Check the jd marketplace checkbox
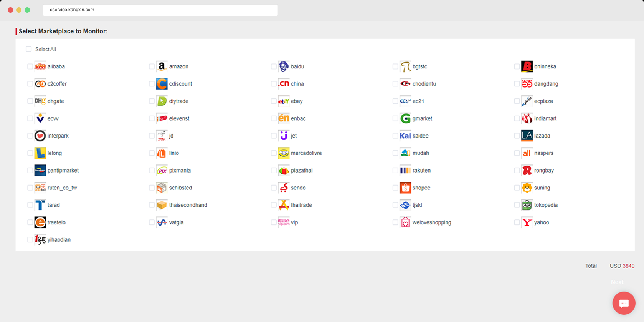The image size is (644, 322). pyautogui.click(x=152, y=136)
